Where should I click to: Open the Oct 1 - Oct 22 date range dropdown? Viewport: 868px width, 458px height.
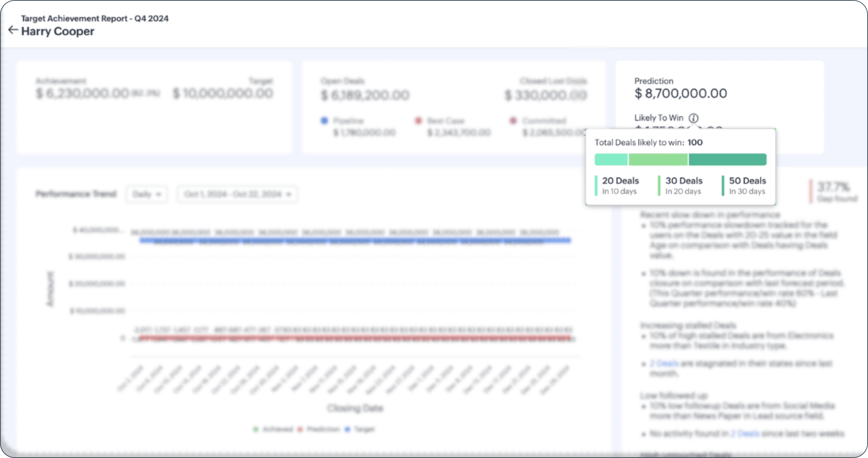tap(237, 194)
